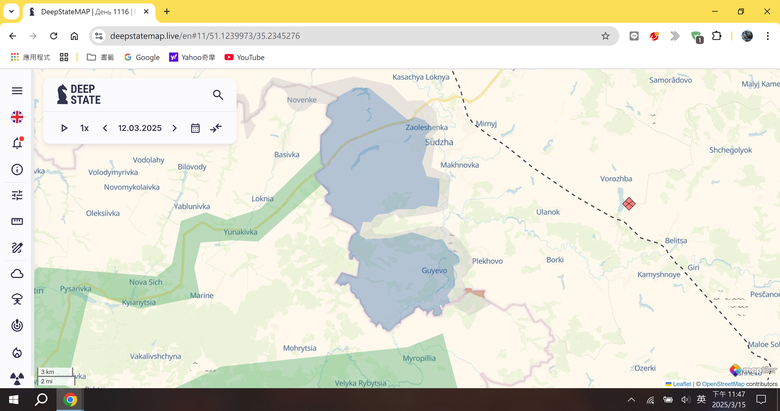Open the Google bookmark

pyautogui.click(x=142, y=57)
